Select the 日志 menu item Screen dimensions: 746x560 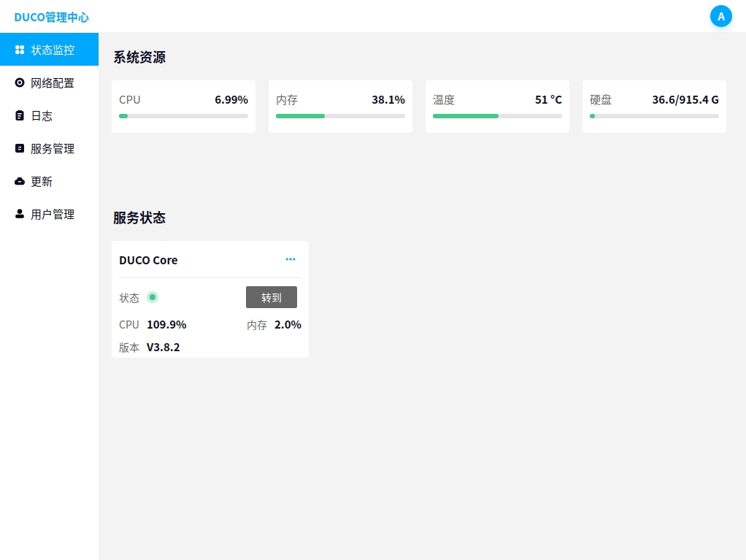(42, 116)
